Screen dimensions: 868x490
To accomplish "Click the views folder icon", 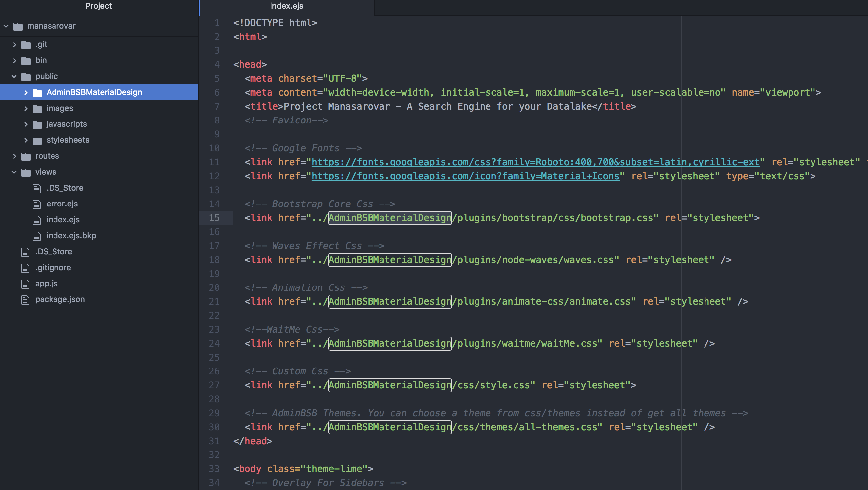I will 26,172.
